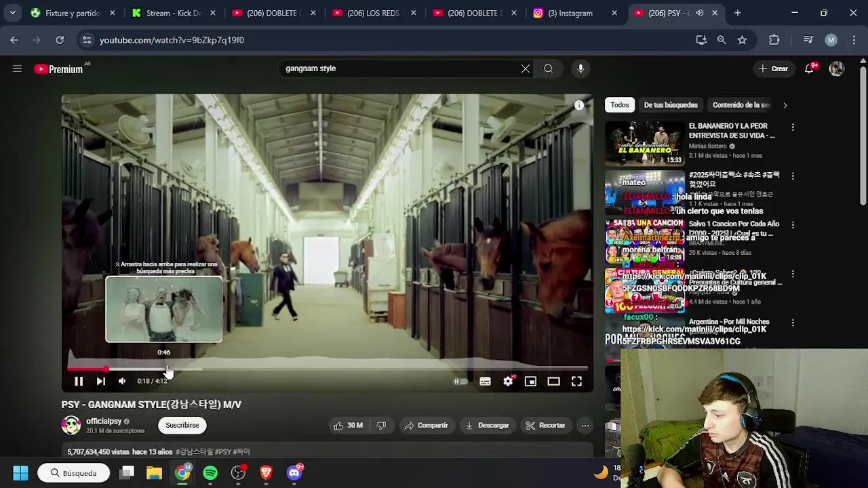Screen dimensions: 868x488
Task: Switch to Stream - Kick tab
Action: click(174, 13)
